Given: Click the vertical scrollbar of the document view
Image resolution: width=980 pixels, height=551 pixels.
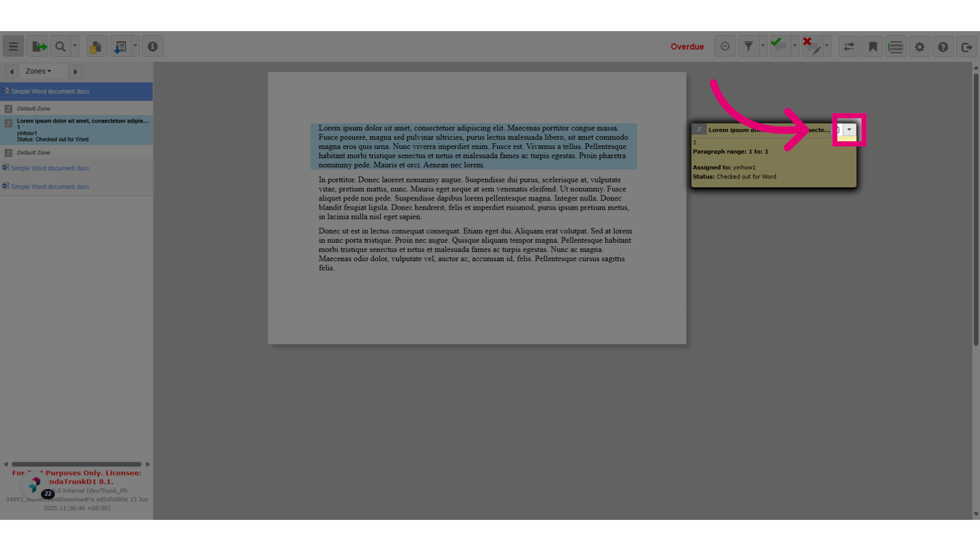Looking at the screenshot, I should tap(976, 209).
